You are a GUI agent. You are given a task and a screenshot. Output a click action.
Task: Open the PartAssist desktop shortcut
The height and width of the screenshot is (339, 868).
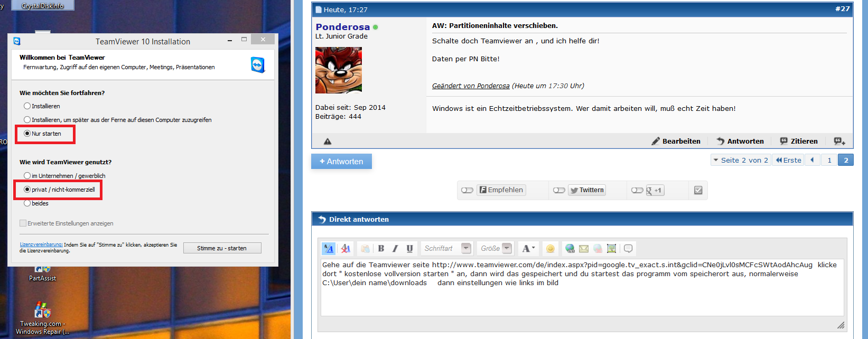coord(42,274)
